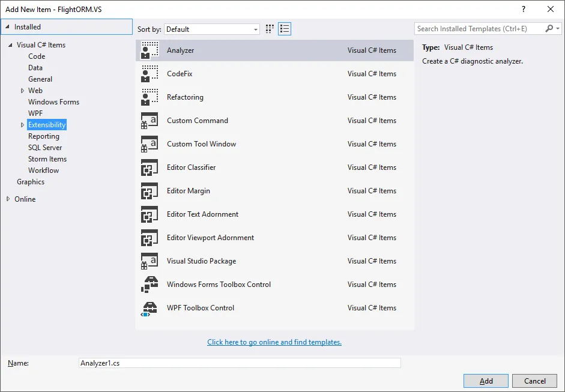
Task: Select the Data category
Action: click(x=35, y=68)
